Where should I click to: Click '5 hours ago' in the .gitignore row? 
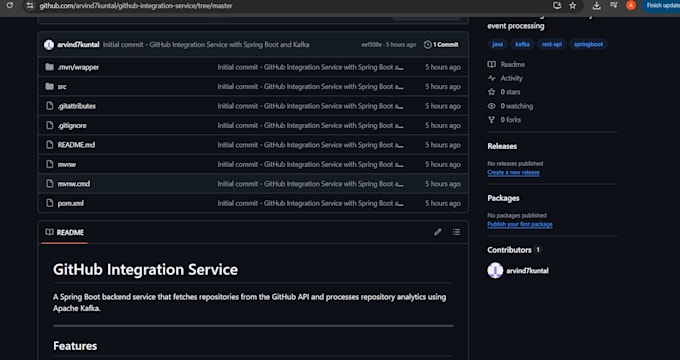click(x=443, y=126)
